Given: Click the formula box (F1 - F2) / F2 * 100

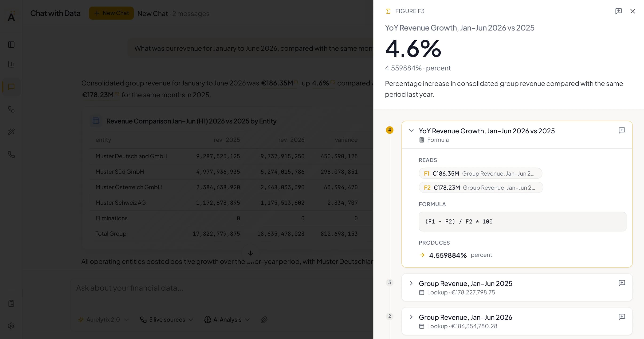Looking at the screenshot, I should point(522,221).
